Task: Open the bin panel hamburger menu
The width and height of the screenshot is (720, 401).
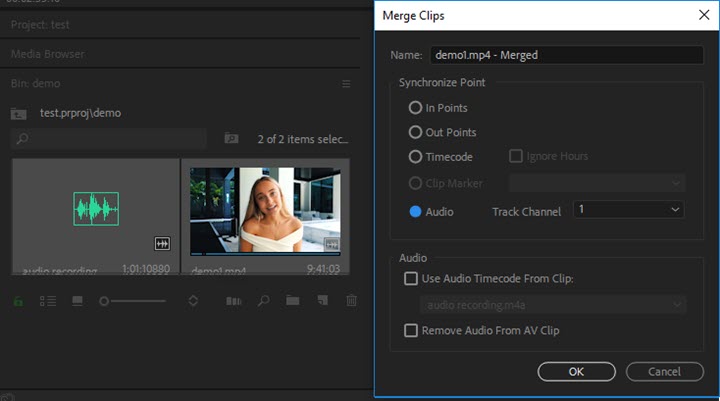Action: point(346,84)
